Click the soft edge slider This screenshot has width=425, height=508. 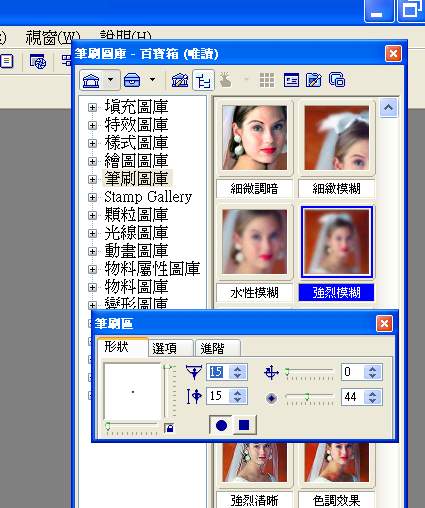pyautogui.click(x=309, y=398)
